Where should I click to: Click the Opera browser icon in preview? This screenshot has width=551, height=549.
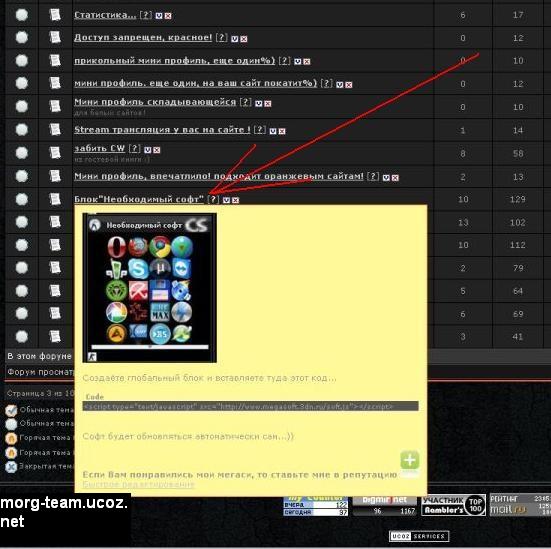pos(116,247)
